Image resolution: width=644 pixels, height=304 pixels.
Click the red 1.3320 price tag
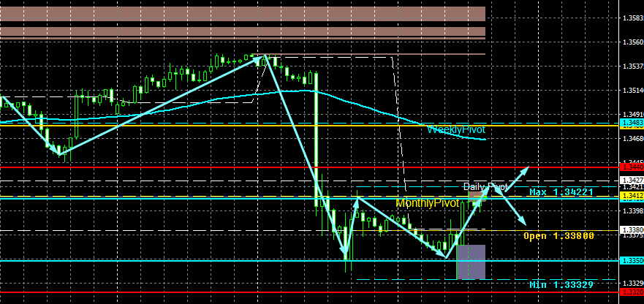coord(633,292)
